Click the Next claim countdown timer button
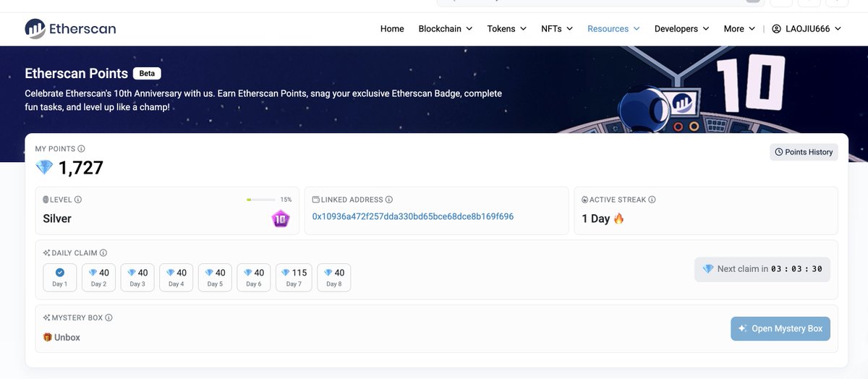This screenshot has width=868, height=379. [x=762, y=269]
